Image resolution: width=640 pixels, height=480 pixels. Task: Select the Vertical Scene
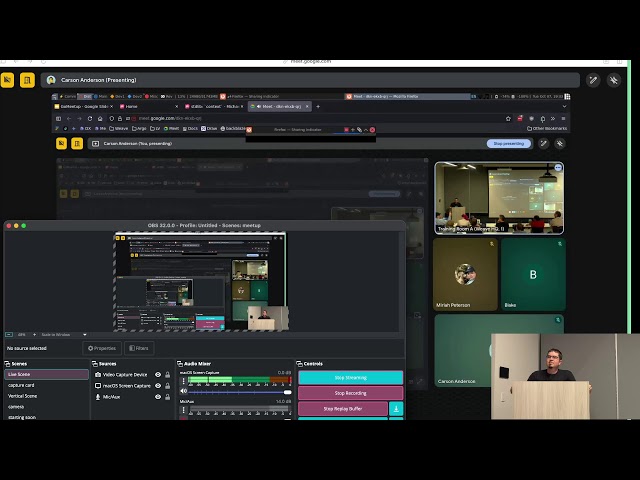(x=46, y=396)
